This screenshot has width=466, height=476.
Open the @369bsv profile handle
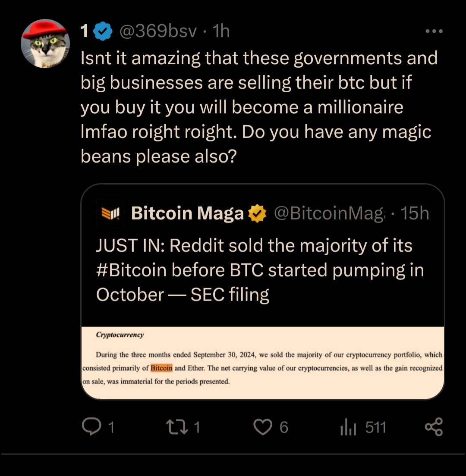(x=158, y=31)
